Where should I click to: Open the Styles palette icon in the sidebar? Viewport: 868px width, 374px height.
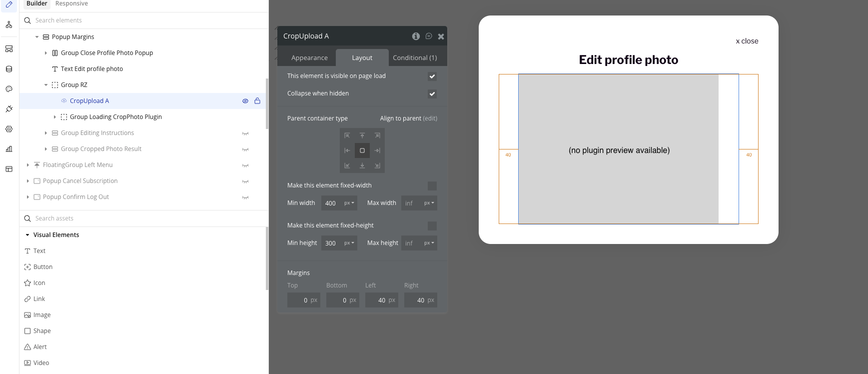coord(9,89)
